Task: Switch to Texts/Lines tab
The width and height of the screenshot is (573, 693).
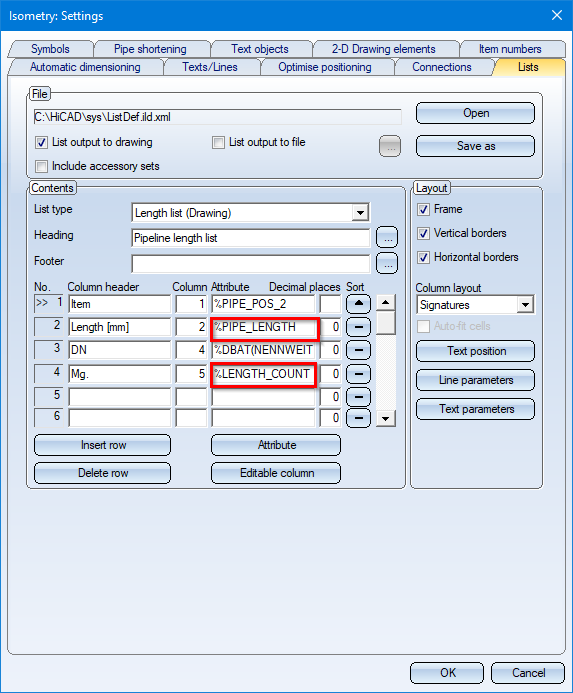Action: (210, 67)
